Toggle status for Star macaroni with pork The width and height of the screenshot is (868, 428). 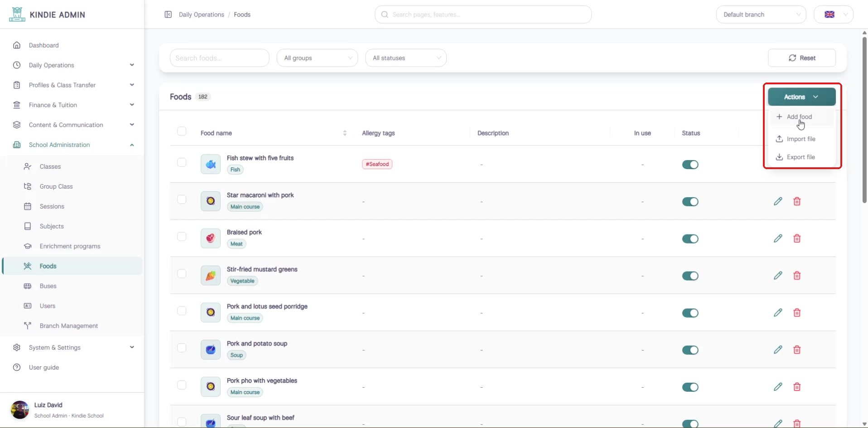(690, 202)
